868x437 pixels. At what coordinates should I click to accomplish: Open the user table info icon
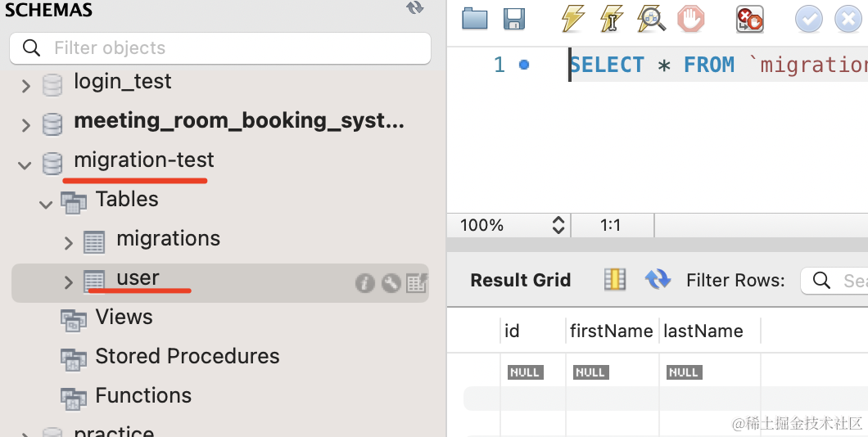(364, 283)
